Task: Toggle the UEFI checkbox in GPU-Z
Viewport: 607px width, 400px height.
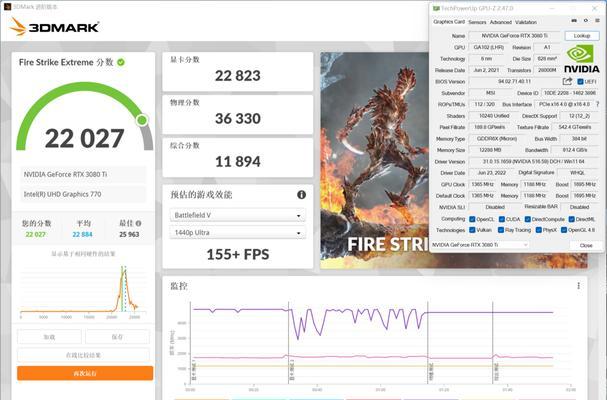Action: coord(580,82)
